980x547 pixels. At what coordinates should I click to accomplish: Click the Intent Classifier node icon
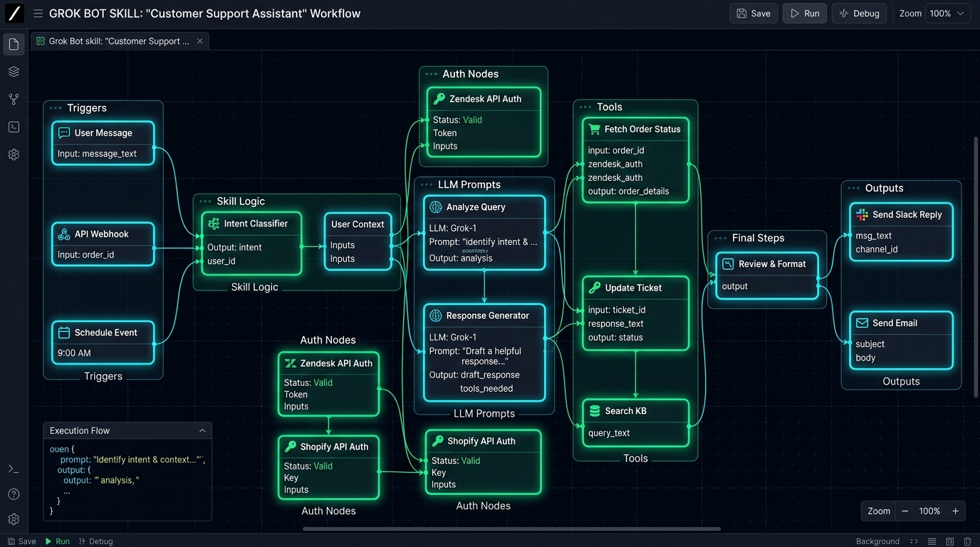coord(214,224)
